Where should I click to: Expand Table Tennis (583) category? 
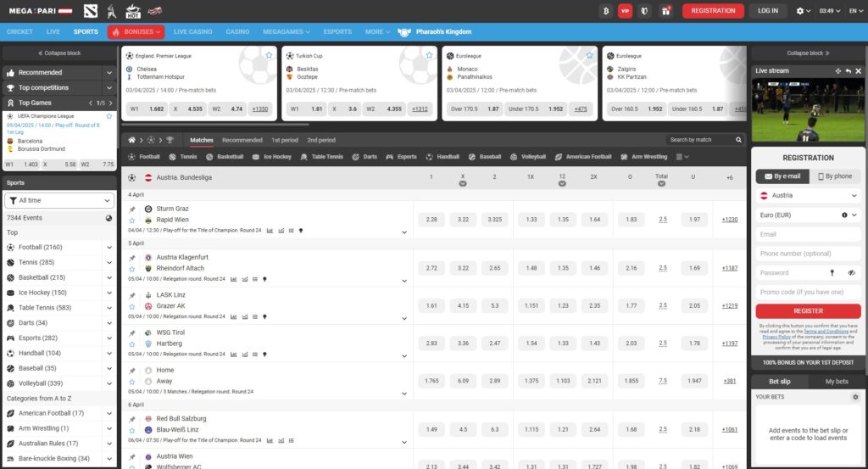109,308
